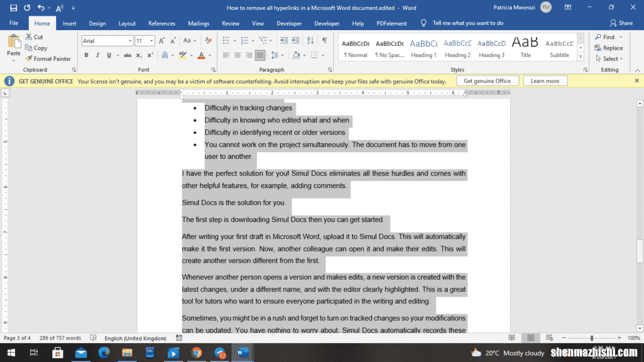Open Windows Start menu

(x=11, y=353)
